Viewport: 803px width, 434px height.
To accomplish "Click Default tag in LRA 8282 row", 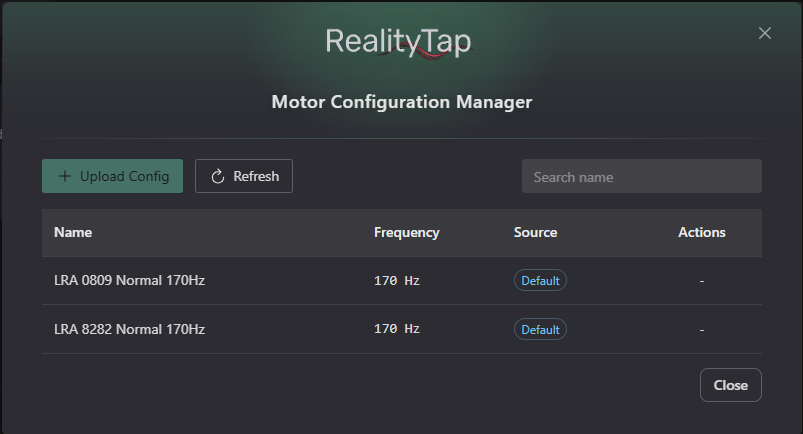I will click(540, 329).
